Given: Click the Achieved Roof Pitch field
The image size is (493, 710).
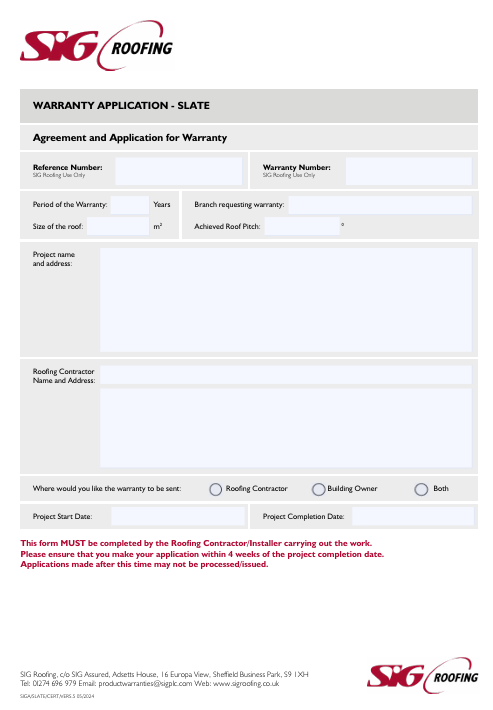Looking at the screenshot, I should (302, 226).
